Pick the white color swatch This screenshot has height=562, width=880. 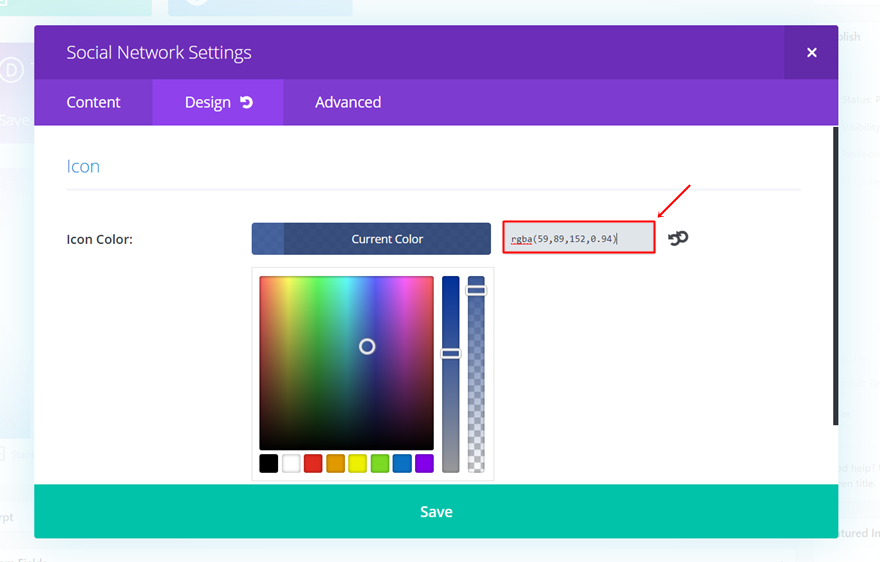(291, 463)
